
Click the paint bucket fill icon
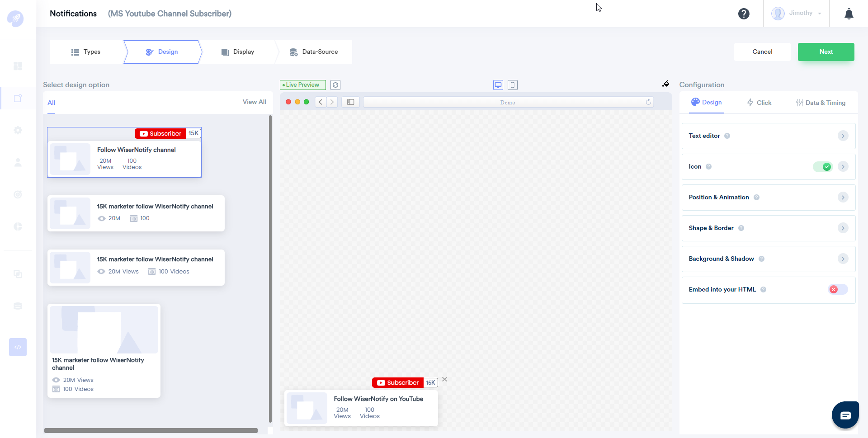click(665, 84)
